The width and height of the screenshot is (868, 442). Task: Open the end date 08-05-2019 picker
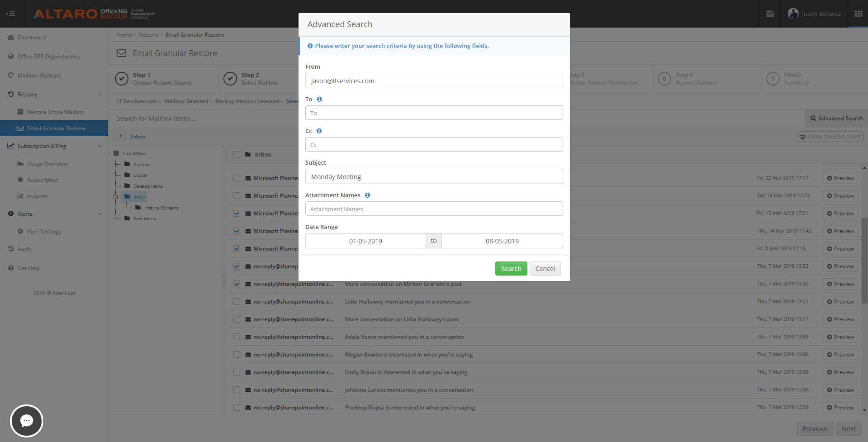502,241
